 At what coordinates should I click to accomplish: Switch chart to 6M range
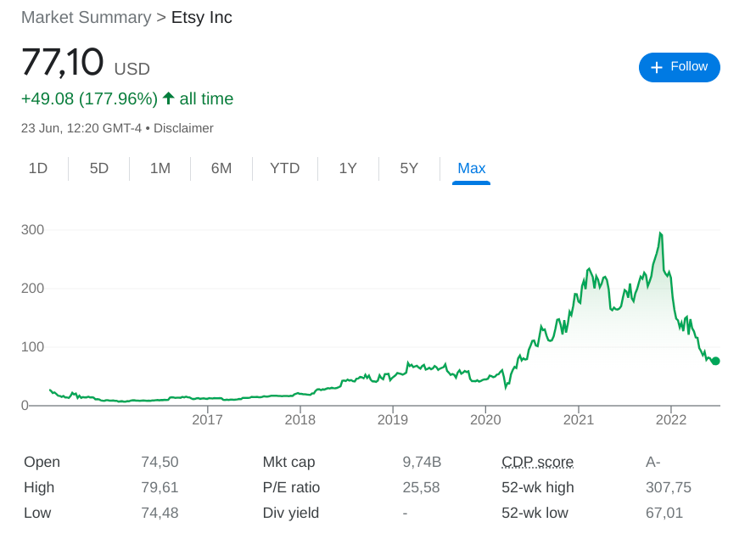pyautogui.click(x=221, y=168)
